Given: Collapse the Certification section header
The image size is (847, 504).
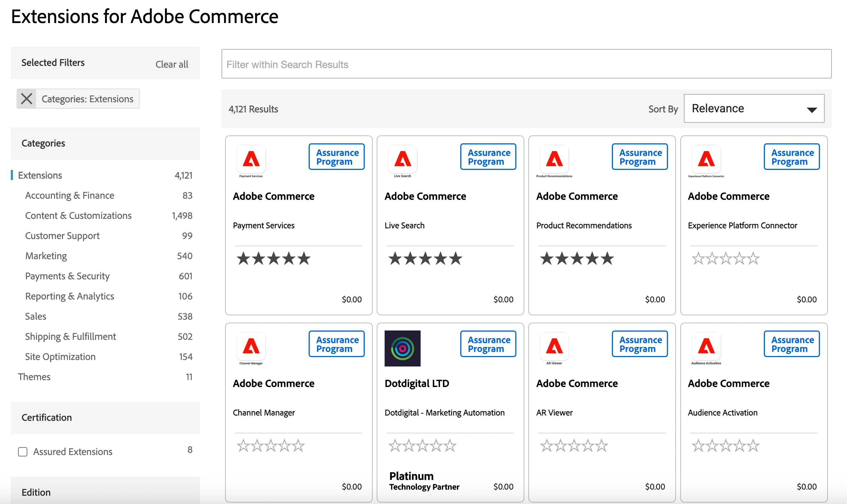Looking at the screenshot, I should point(105,418).
